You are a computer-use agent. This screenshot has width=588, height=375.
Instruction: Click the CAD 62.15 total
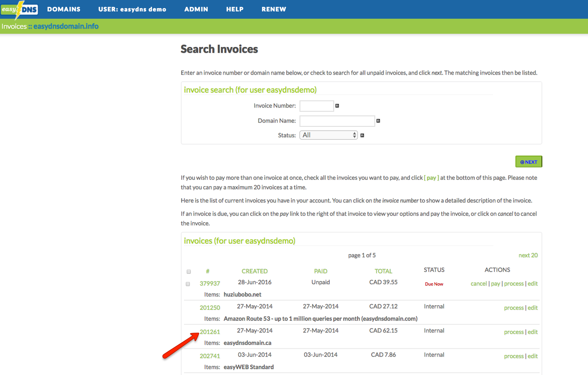(x=383, y=330)
